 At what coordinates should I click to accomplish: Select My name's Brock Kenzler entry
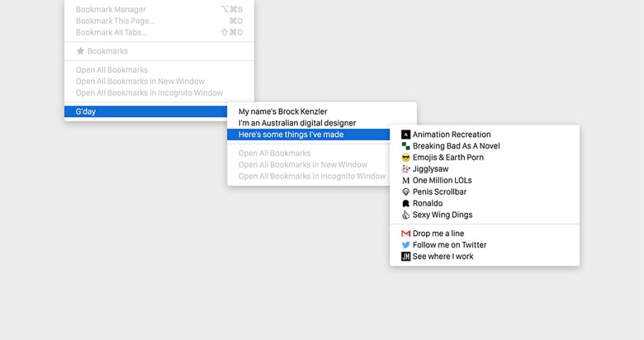click(282, 111)
